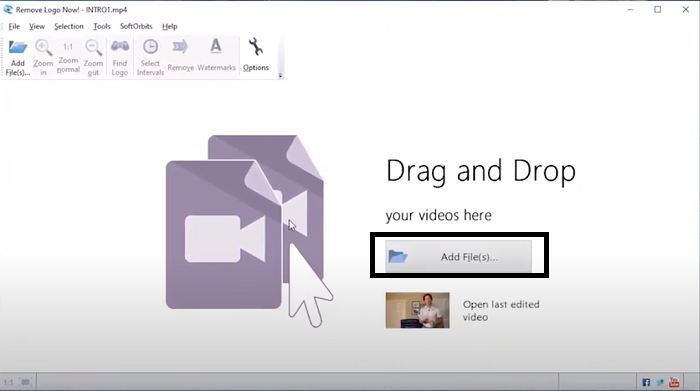Run the Find Logo tool

pos(120,58)
